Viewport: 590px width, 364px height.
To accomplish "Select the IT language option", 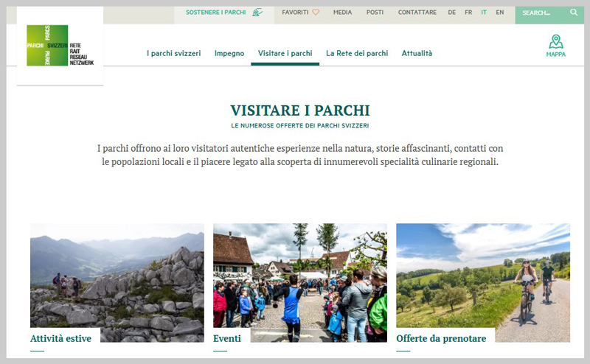I will pyautogui.click(x=484, y=13).
